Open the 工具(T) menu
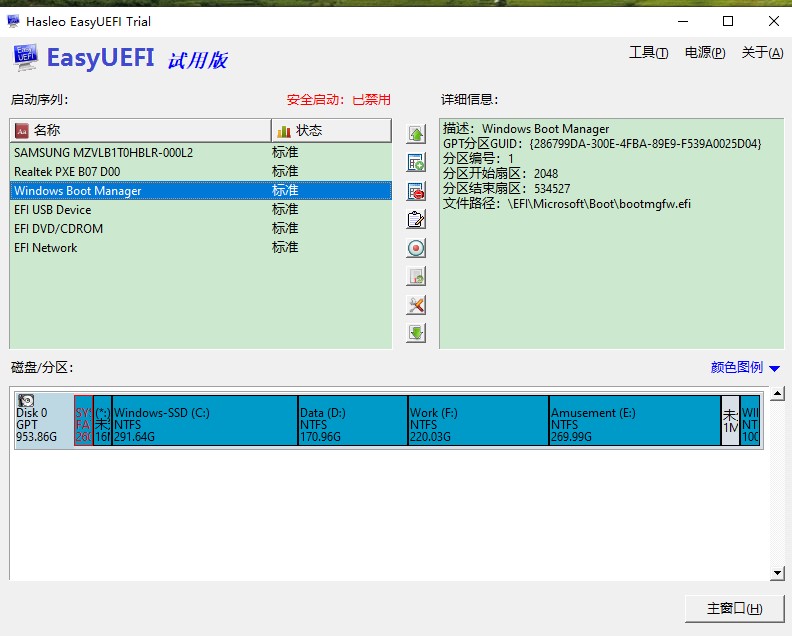 [649, 53]
